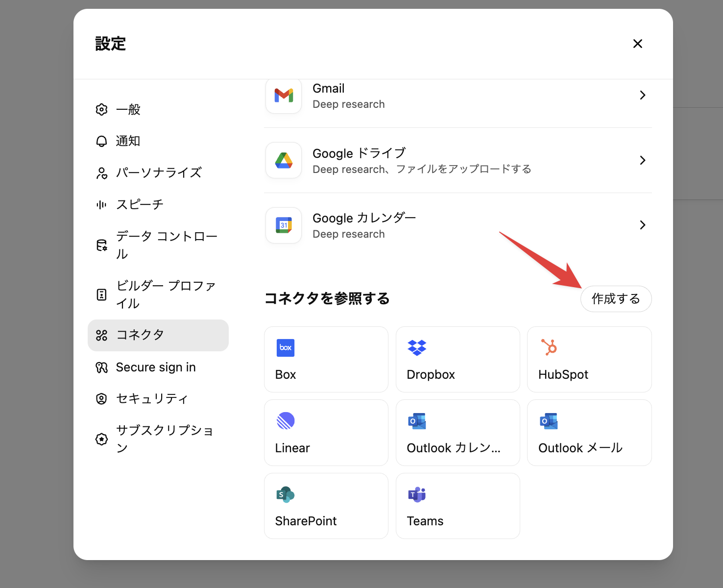Screen dimensions: 723x588
Task: Open セキュリティ settings tab
Action: [x=158, y=399]
